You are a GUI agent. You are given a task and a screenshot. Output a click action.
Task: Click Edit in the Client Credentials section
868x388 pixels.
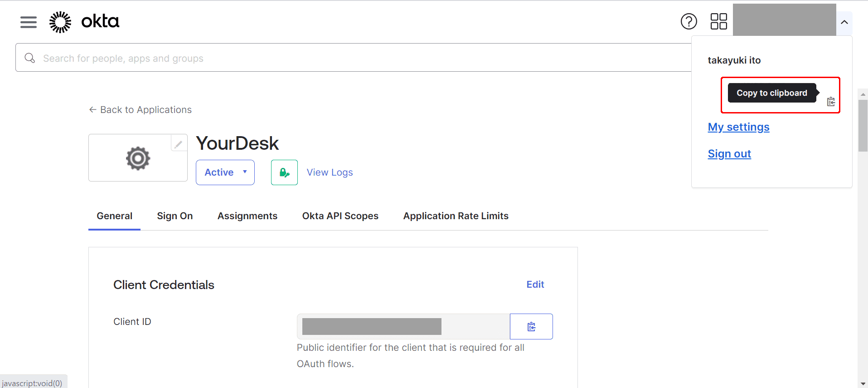click(x=535, y=285)
